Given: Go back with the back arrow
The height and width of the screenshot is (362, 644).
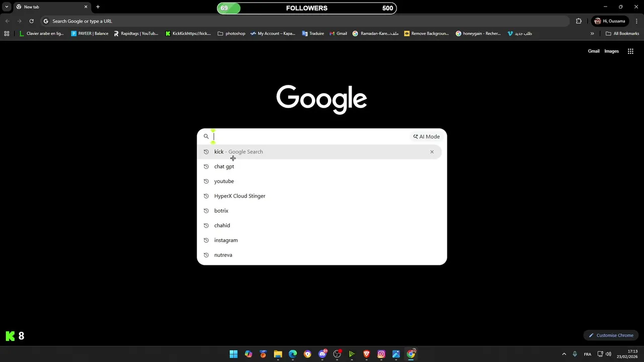Looking at the screenshot, I should click(x=7, y=21).
